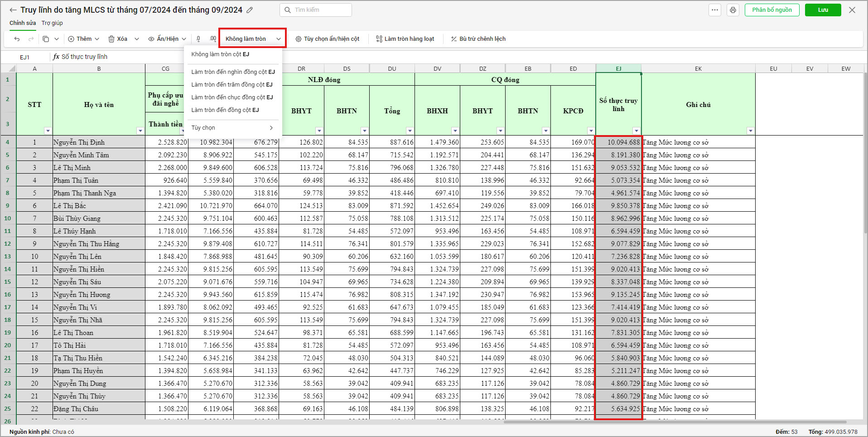Choose Làm tròn đến nghìn đồng cột EJ
This screenshot has width=868, height=437.
(233, 72)
